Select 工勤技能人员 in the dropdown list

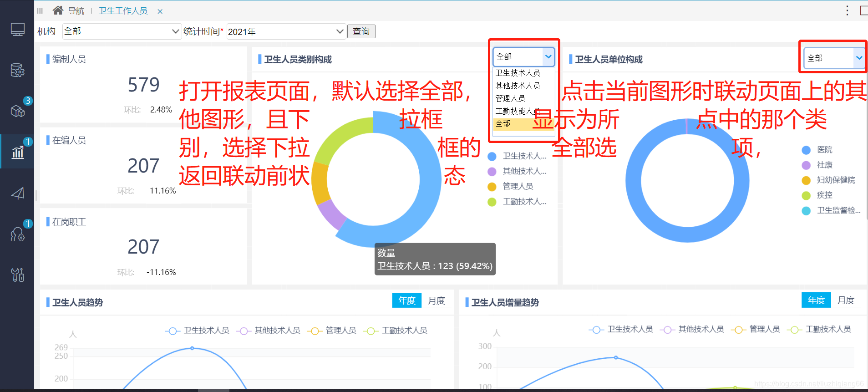click(524, 111)
